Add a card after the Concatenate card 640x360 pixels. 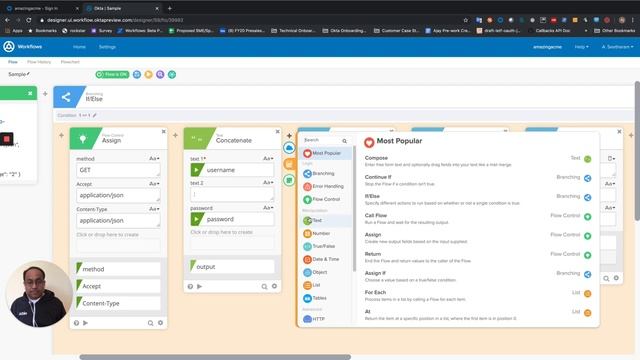pyautogui.click(x=289, y=136)
